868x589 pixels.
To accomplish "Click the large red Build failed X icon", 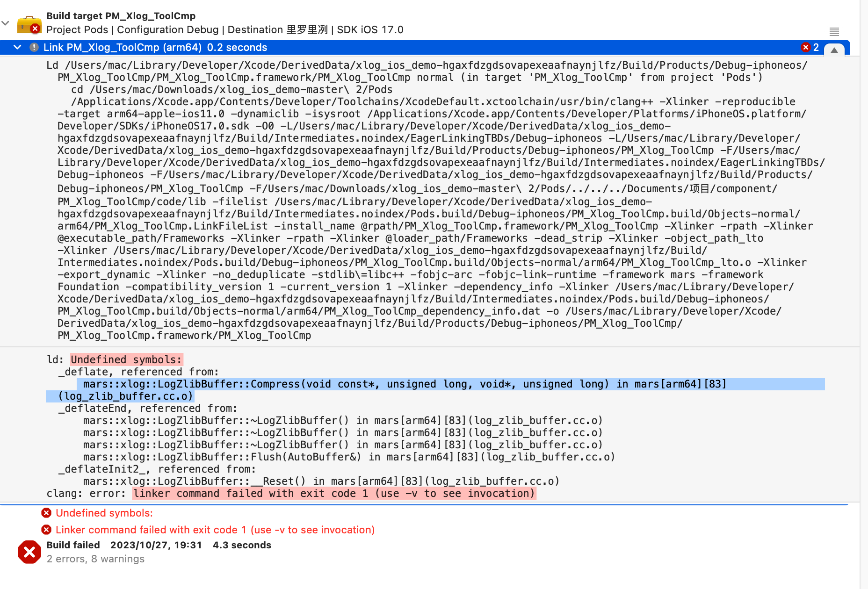I will tap(29, 552).
